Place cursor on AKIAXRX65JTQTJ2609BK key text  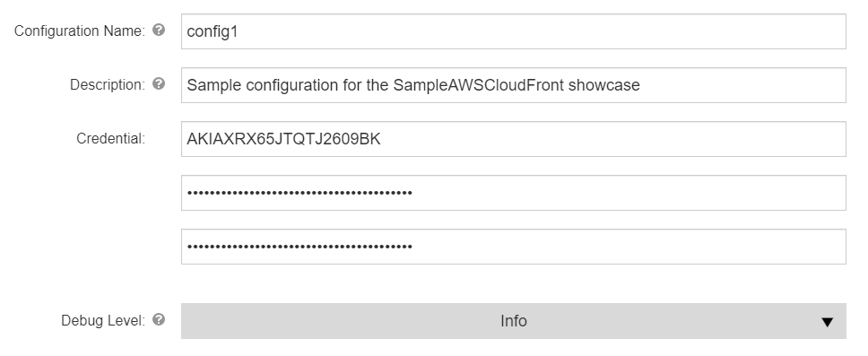pyautogui.click(x=283, y=139)
